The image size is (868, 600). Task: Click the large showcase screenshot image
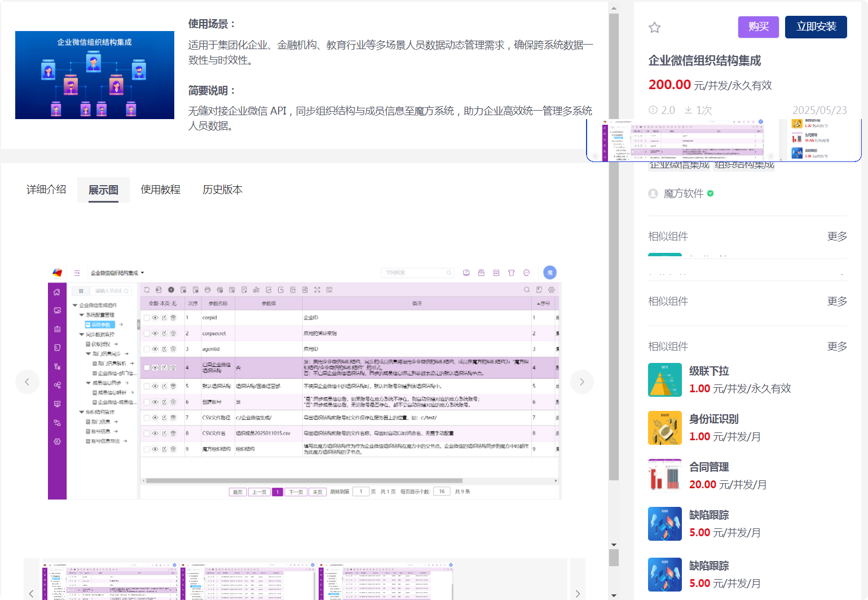click(305, 382)
